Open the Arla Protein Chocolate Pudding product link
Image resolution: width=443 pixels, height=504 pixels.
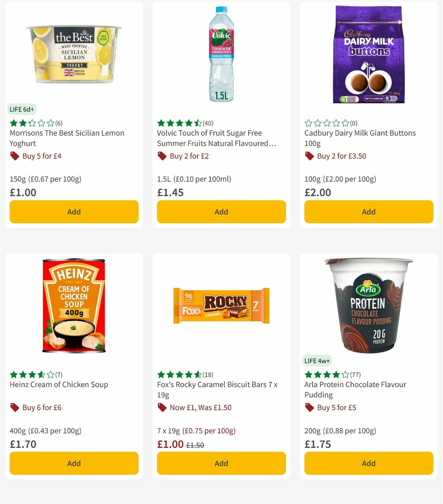(355, 390)
